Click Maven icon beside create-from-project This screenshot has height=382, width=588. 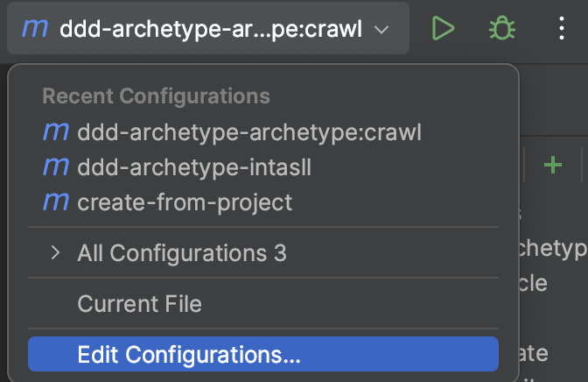55,202
